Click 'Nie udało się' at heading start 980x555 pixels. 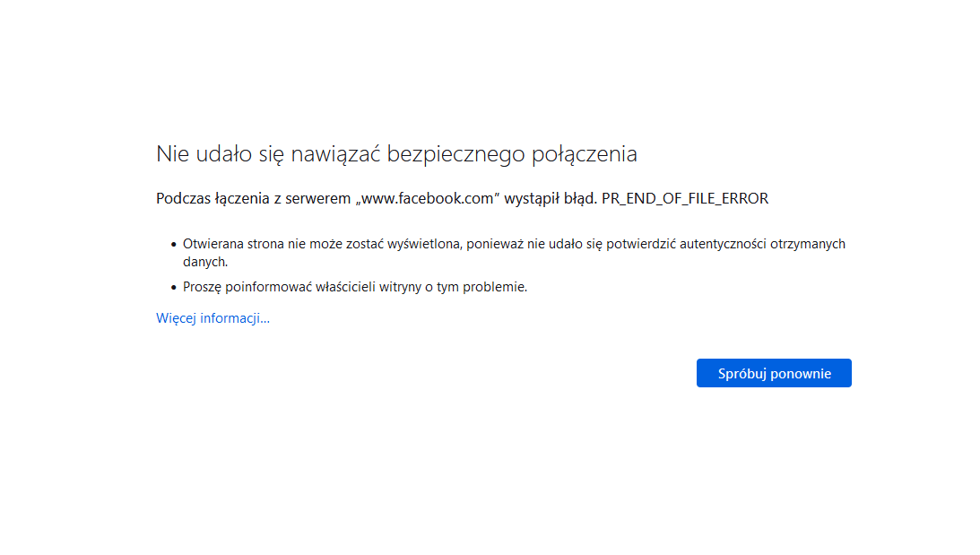point(220,154)
